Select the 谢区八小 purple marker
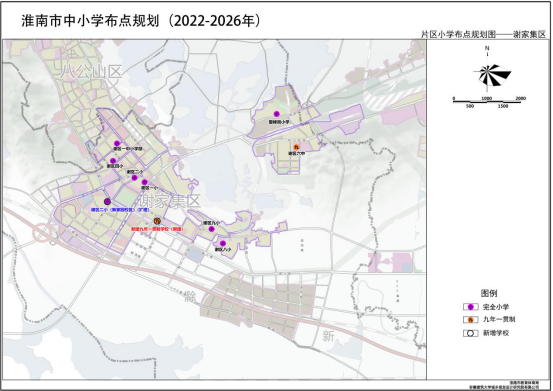The height and width of the screenshot is (391, 553). point(223,243)
